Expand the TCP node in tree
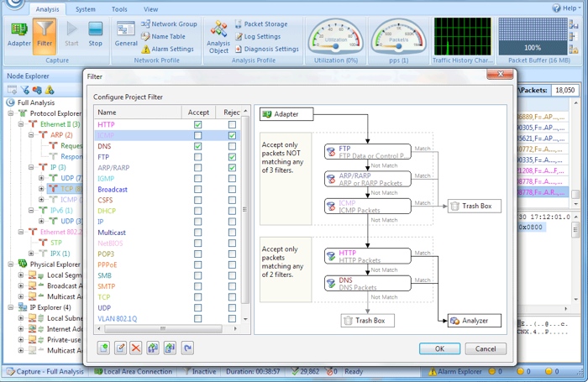The width and height of the screenshot is (588, 382). coord(42,189)
